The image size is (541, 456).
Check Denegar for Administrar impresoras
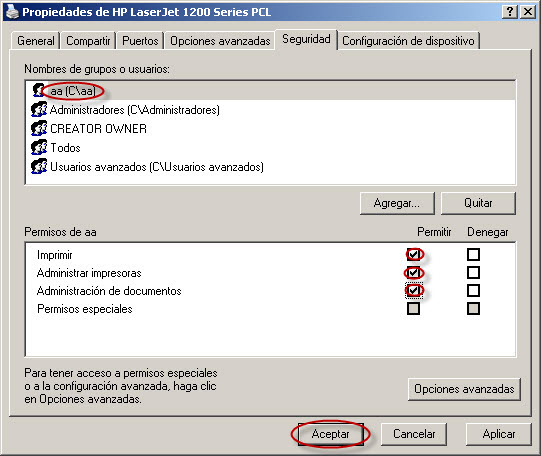(x=473, y=272)
